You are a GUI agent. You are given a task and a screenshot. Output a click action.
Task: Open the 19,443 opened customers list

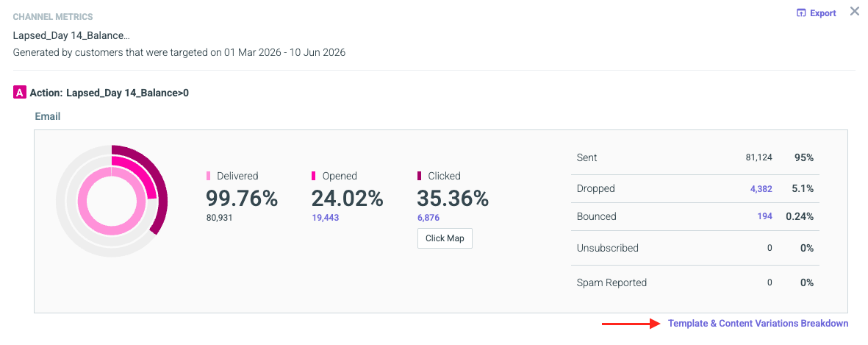tap(326, 218)
